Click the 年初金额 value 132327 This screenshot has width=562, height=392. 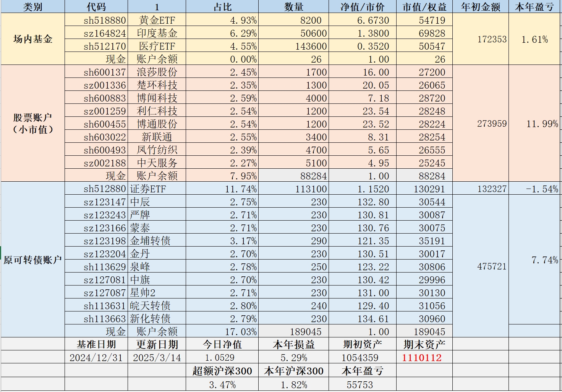coord(481,189)
